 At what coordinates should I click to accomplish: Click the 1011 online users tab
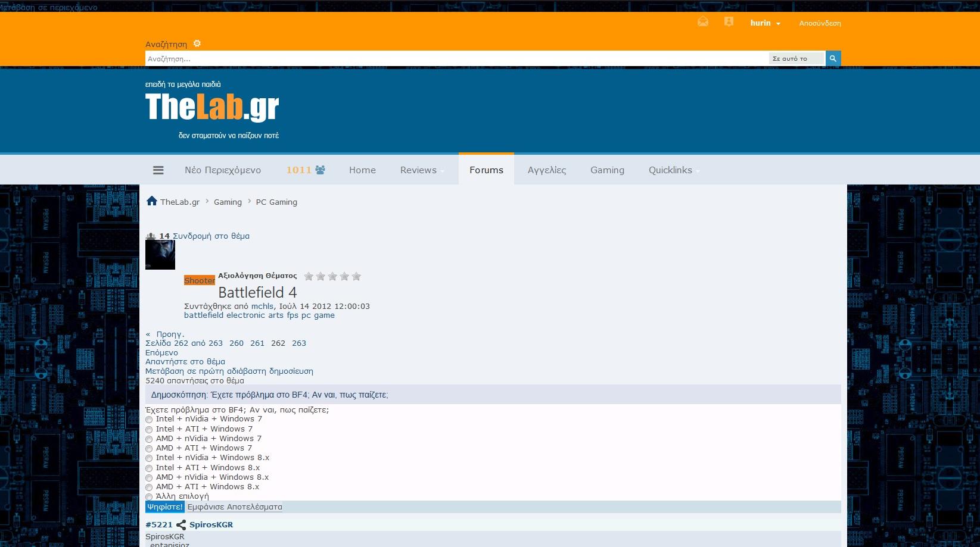click(x=306, y=170)
